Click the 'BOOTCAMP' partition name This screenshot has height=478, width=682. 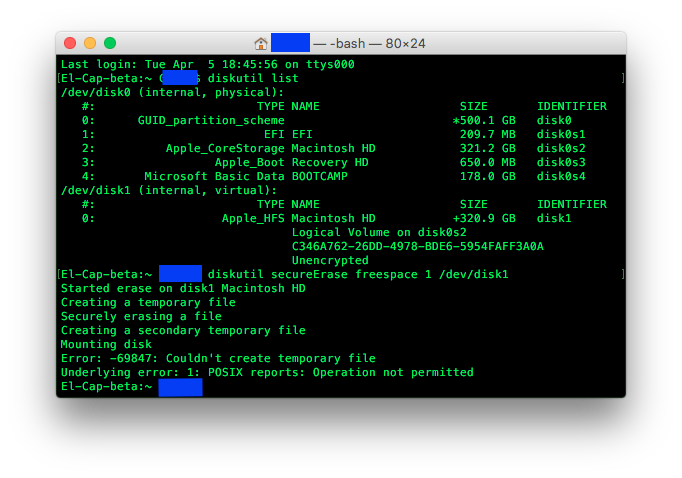coord(320,176)
